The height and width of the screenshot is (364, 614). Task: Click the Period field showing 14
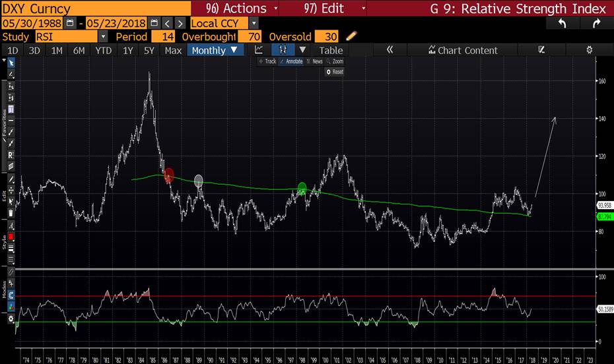pyautogui.click(x=163, y=37)
